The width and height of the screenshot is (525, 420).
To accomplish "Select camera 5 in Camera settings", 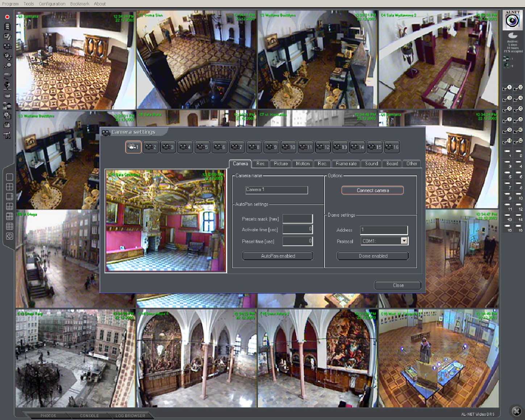I will [x=202, y=147].
